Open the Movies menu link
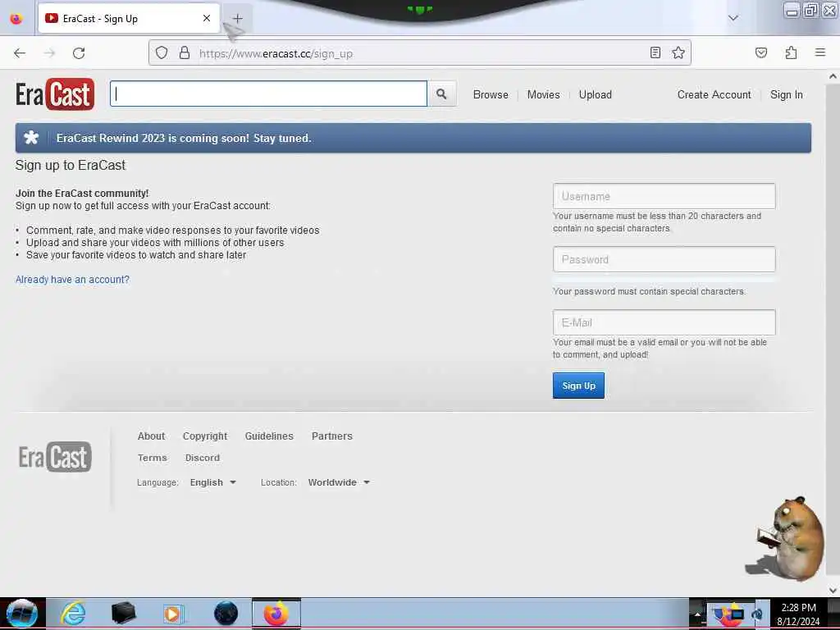840x630 pixels. [543, 94]
